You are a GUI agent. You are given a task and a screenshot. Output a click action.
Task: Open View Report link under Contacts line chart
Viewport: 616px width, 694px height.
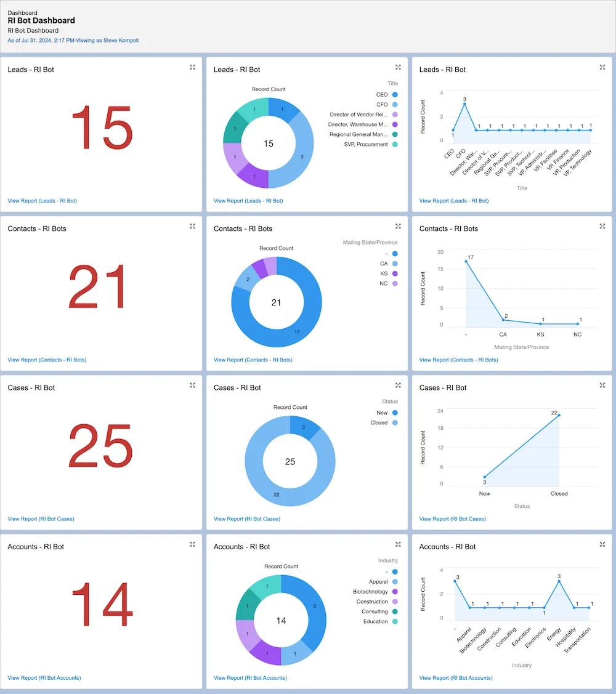[459, 360]
